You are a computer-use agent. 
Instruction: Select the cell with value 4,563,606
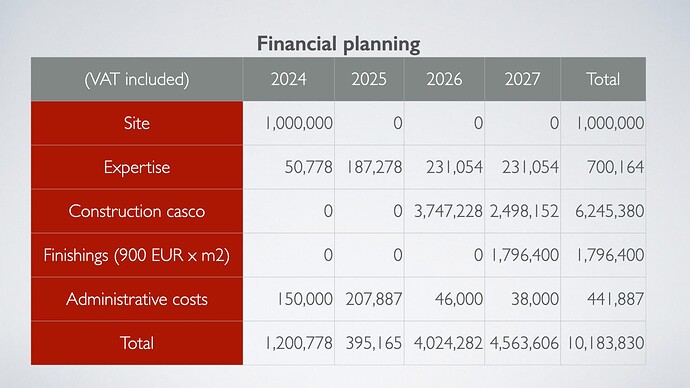coord(522,343)
